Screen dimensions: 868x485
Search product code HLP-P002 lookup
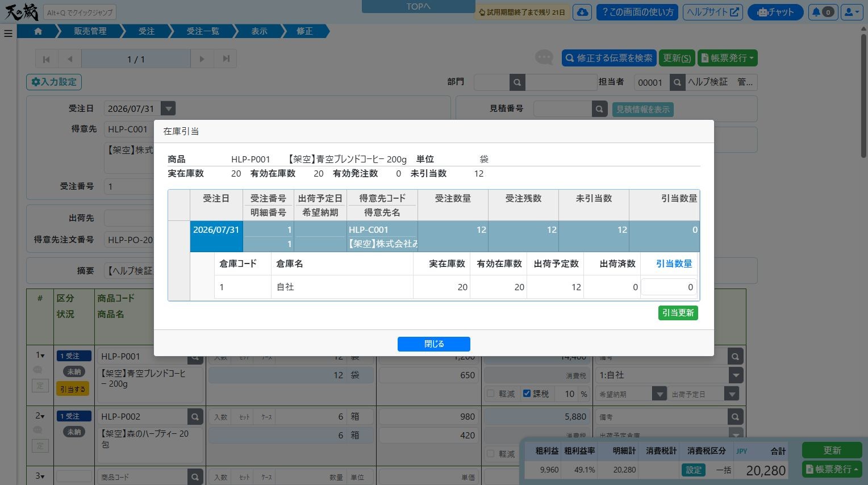click(195, 417)
